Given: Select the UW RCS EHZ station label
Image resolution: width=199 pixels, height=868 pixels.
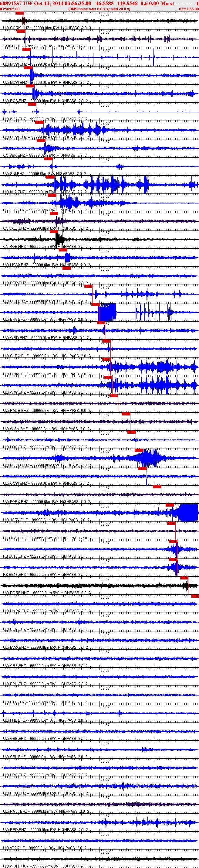Looking at the screenshot, I should click(x=46, y=101).
